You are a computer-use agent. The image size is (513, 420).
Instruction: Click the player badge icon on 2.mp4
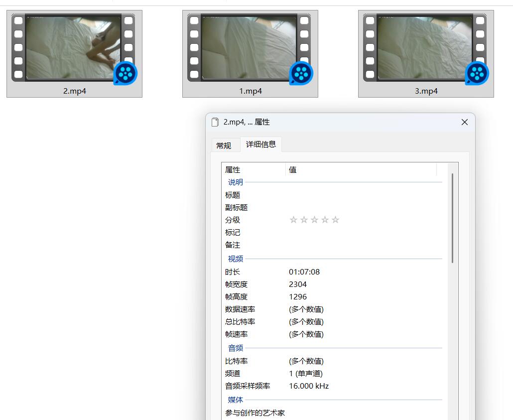(126, 73)
